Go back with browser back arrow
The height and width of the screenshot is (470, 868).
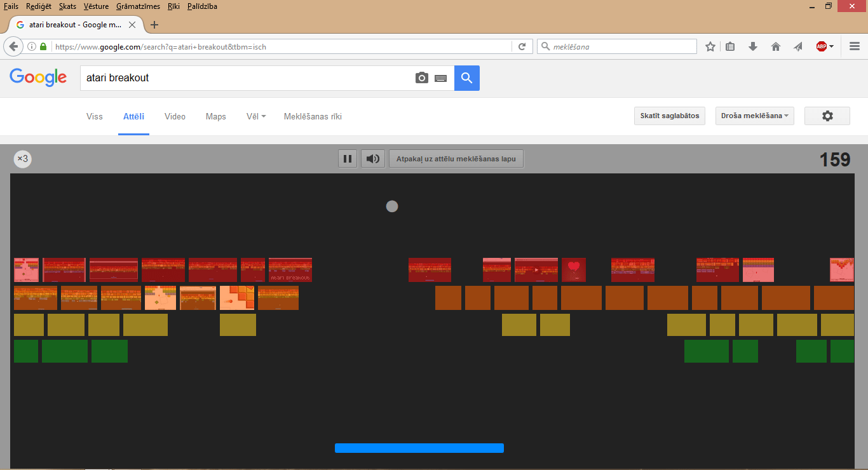coord(13,46)
